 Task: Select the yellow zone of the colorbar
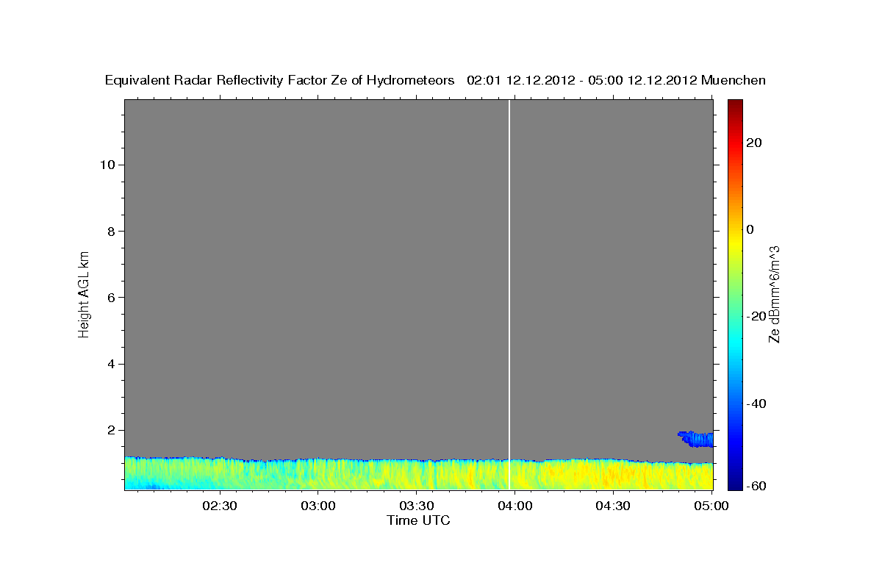(735, 243)
